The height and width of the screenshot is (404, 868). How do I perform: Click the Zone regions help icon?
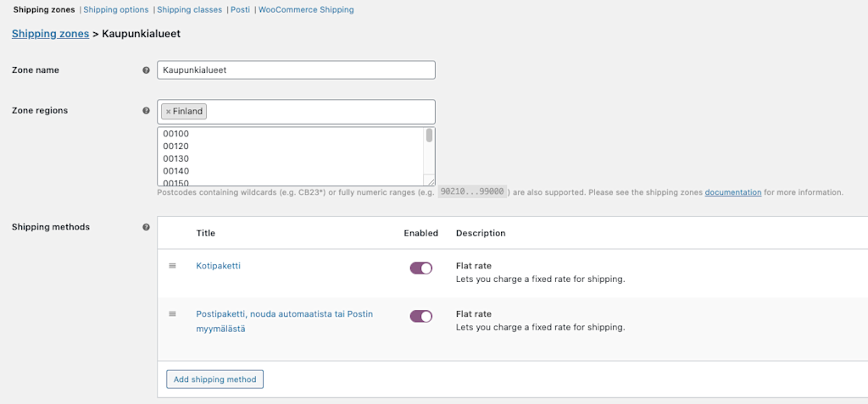point(146,111)
